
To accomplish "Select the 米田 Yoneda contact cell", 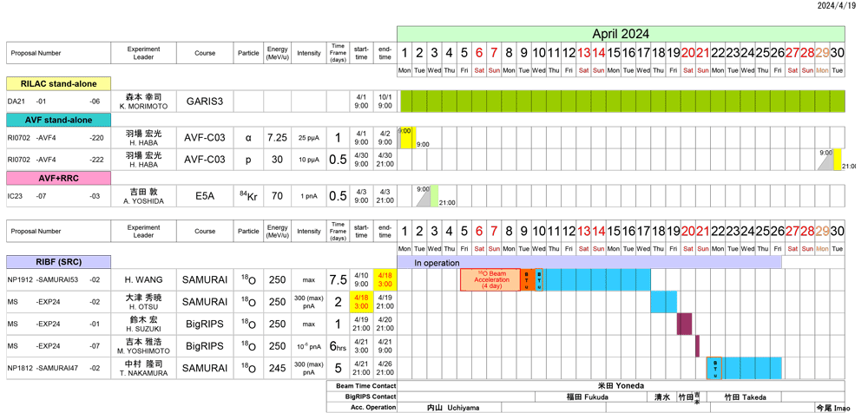I will 621,385.
